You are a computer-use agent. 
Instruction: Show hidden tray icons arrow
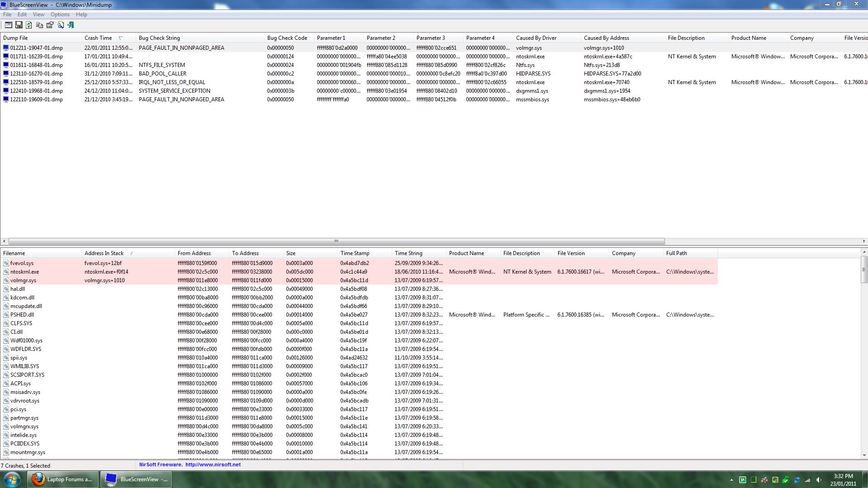731,480
